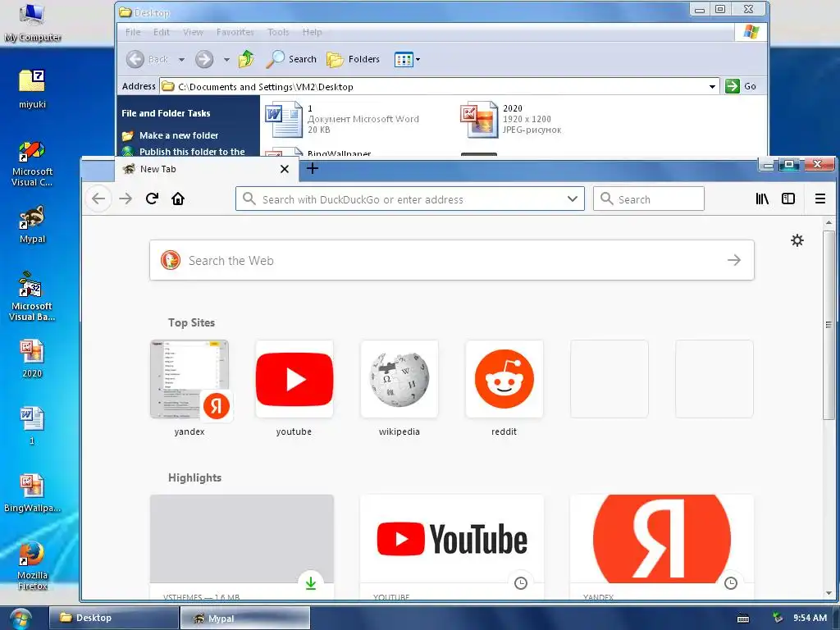Viewport: 840px width, 630px height.
Task: Click Back in Desktop explorer window
Action: point(148,59)
